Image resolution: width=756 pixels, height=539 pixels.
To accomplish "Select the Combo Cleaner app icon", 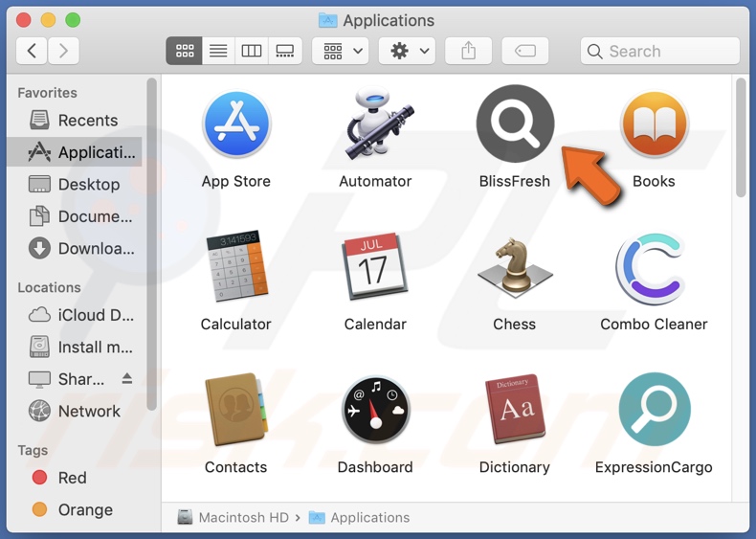I will [x=651, y=268].
